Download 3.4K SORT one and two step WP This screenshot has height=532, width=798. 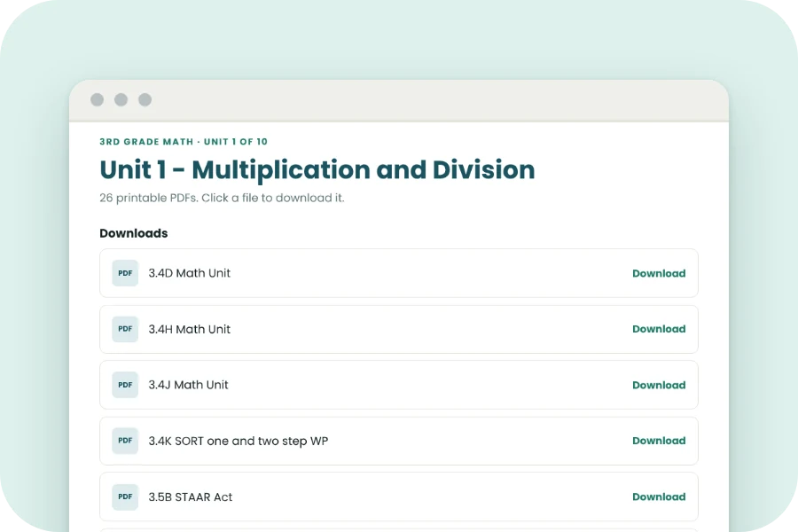pos(659,441)
